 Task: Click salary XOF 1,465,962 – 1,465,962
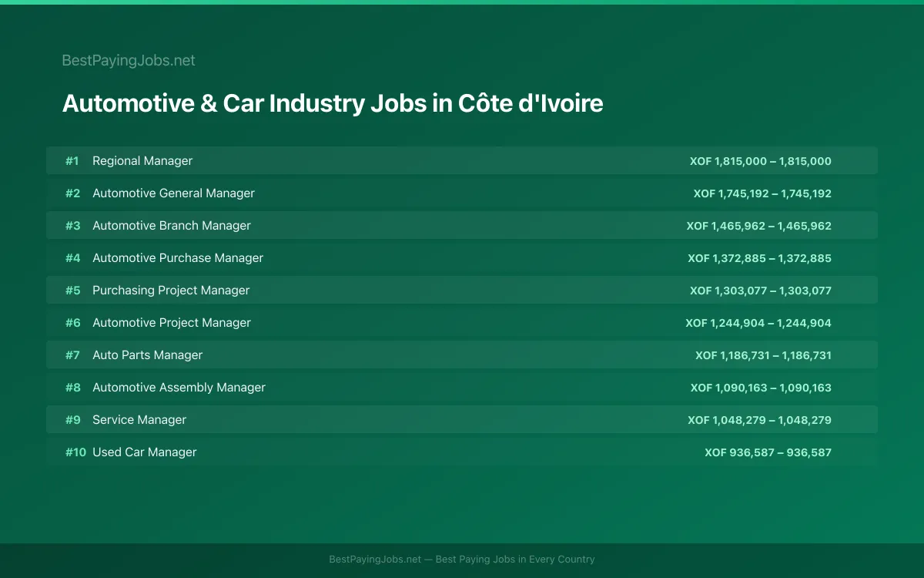click(x=759, y=226)
